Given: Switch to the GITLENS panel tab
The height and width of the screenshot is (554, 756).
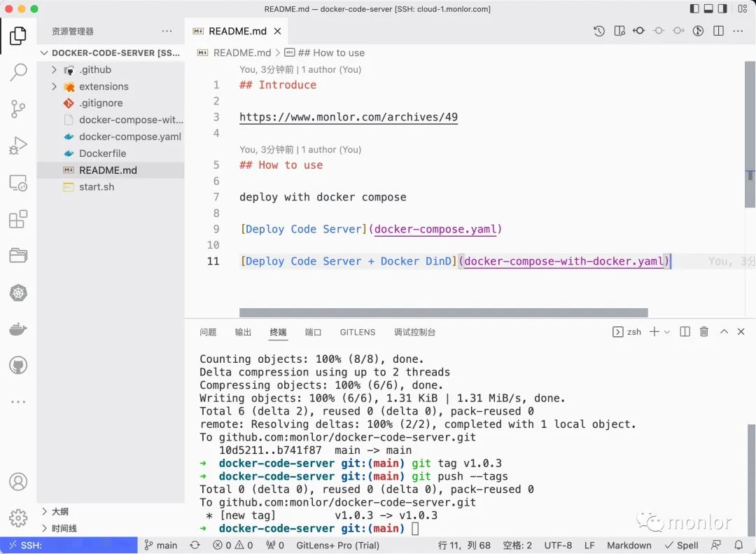Looking at the screenshot, I should click(x=357, y=332).
